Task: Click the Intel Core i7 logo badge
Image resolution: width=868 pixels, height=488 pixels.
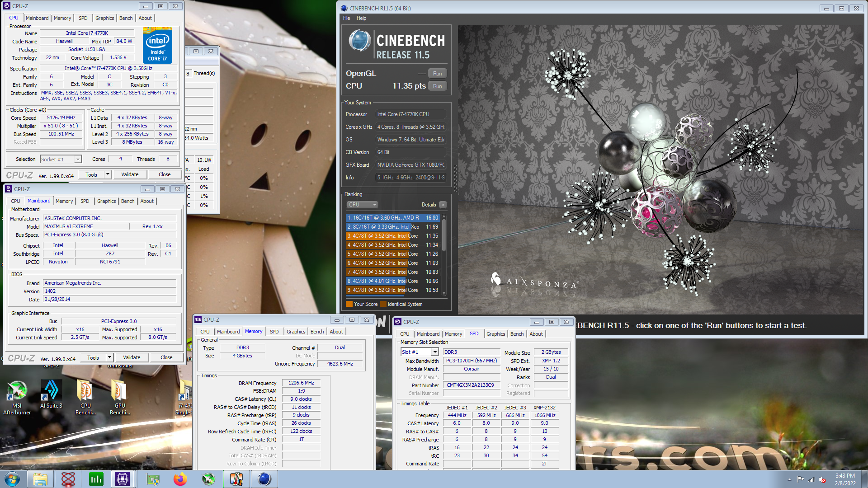Action: click(x=157, y=45)
